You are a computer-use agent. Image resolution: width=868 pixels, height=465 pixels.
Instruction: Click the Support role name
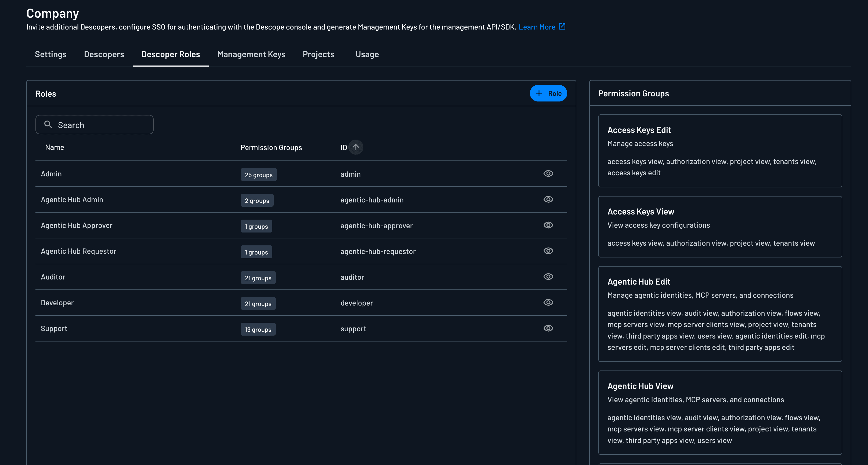pos(54,329)
